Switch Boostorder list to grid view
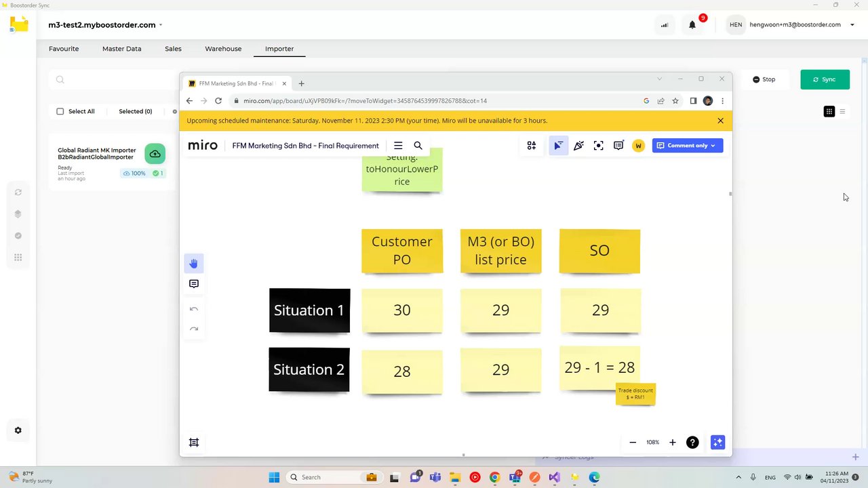 click(829, 111)
